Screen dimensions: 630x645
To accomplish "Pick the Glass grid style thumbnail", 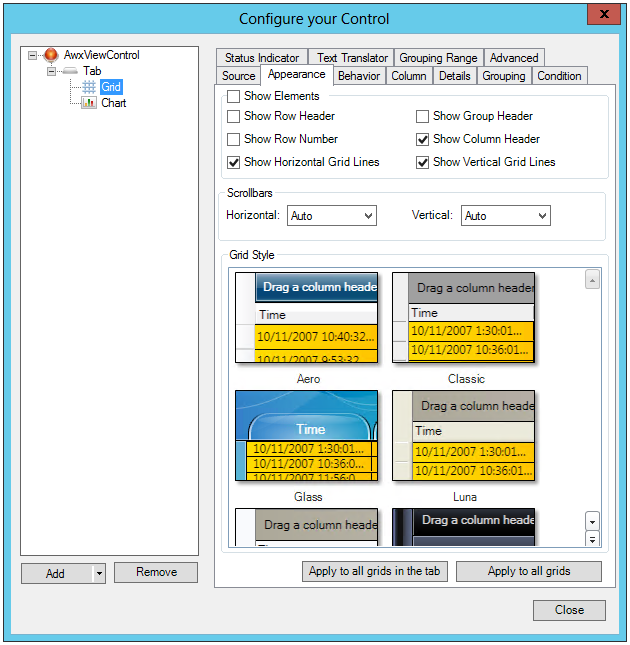I will [x=307, y=435].
